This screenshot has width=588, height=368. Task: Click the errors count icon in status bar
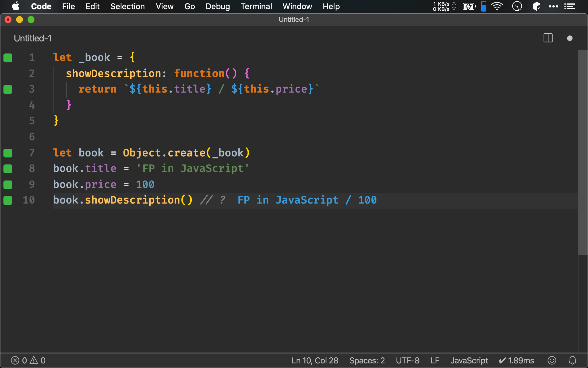[x=15, y=360]
